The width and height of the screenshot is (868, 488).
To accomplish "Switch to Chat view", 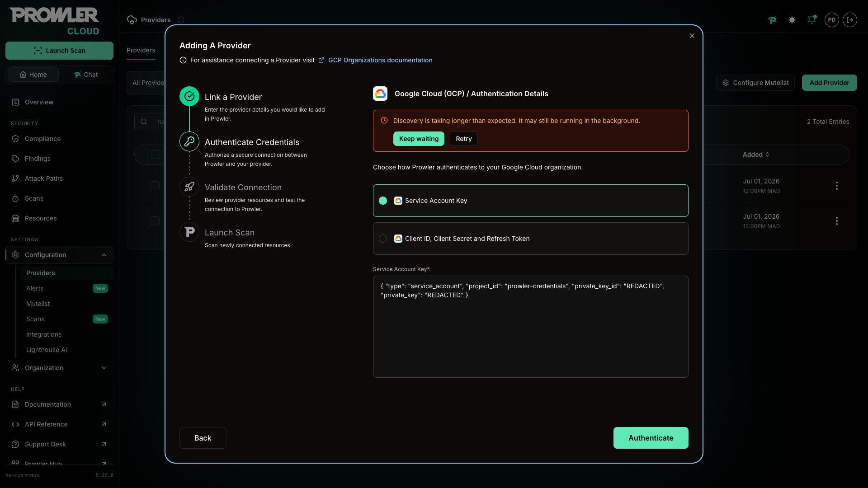I will pos(85,75).
